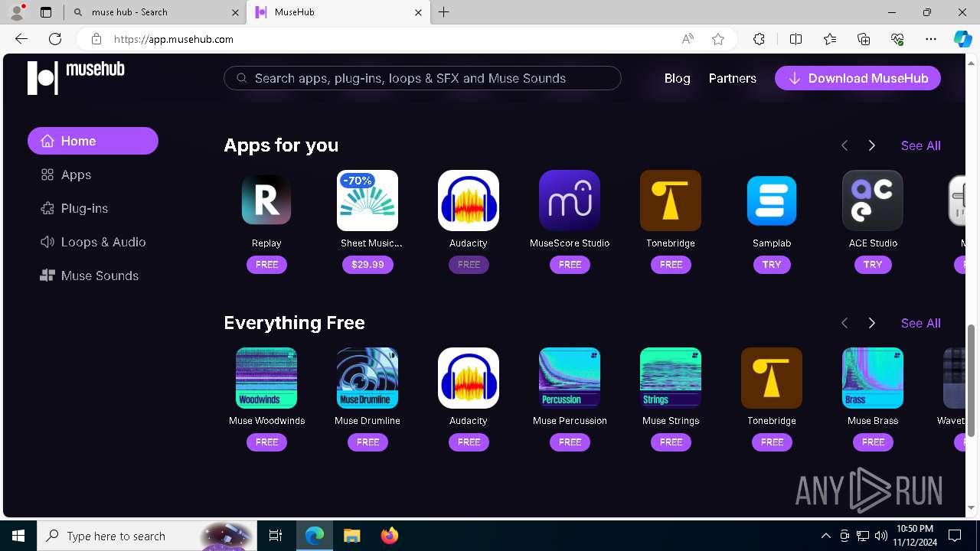Open the Blog link
980x551 pixels.
(x=677, y=78)
